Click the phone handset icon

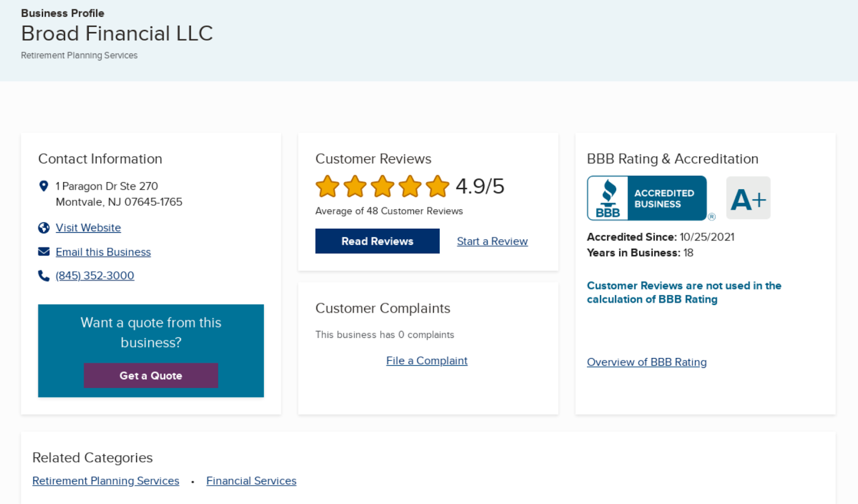pos(44,276)
